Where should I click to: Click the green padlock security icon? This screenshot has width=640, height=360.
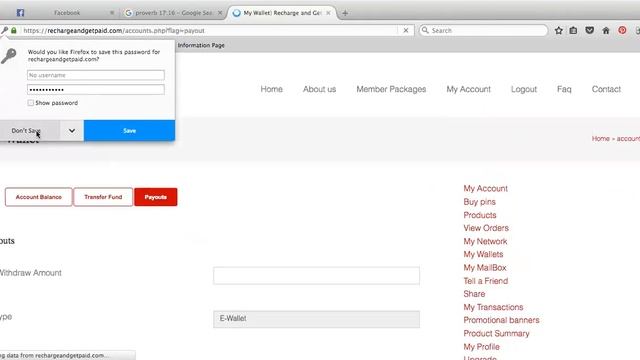tap(14, 30)
